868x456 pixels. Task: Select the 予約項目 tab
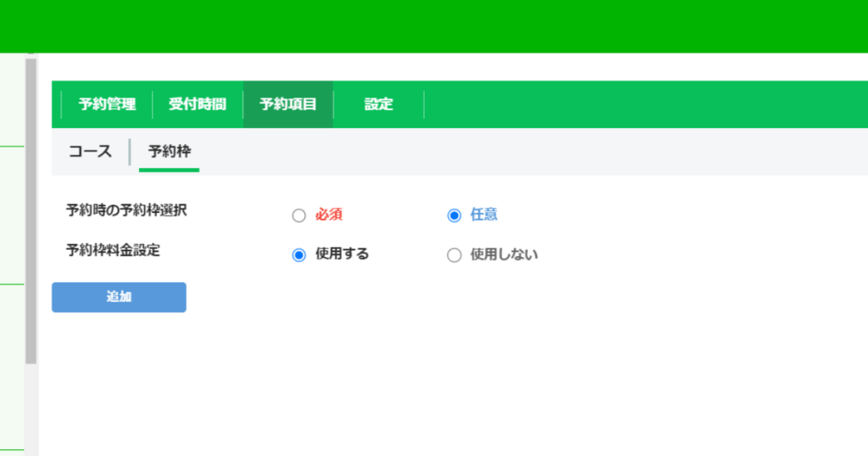(288, 104)
